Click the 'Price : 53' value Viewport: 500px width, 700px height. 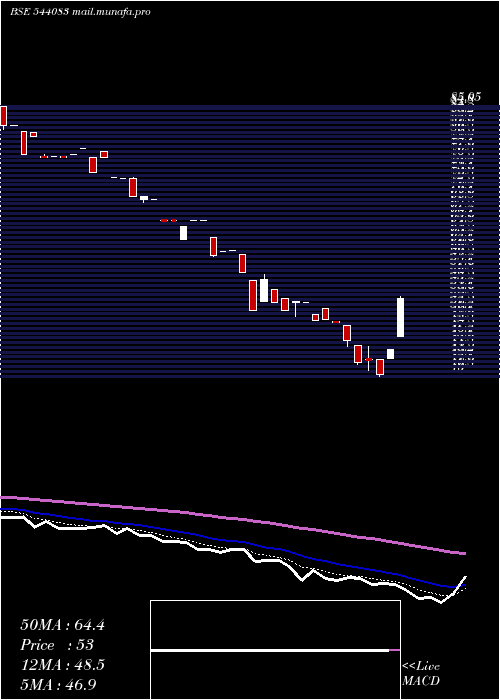(57, 645)
